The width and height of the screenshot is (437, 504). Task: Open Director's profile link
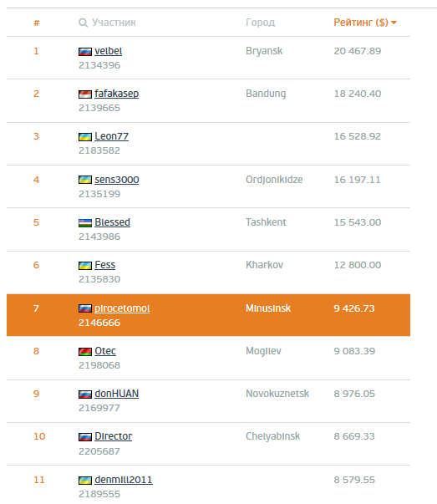[113, 436]
